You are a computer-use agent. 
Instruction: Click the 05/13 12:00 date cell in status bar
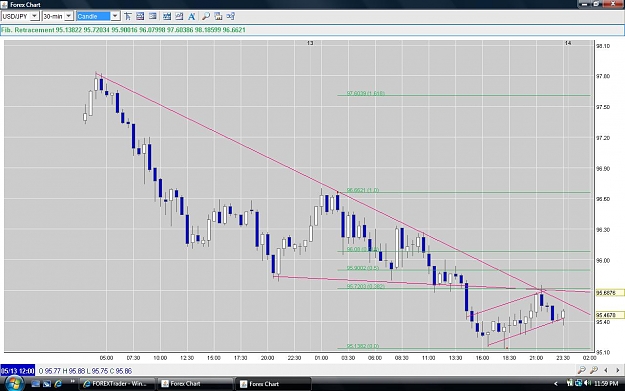coord(18,371)
